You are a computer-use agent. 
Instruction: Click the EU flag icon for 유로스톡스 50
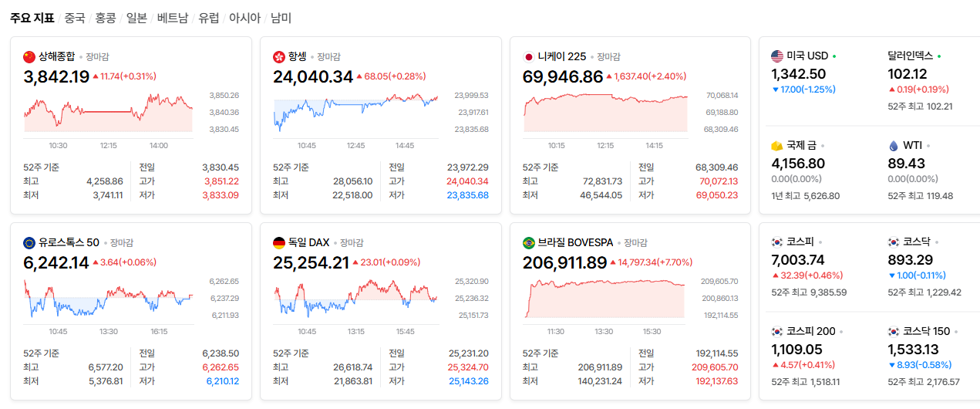[29, 242]
